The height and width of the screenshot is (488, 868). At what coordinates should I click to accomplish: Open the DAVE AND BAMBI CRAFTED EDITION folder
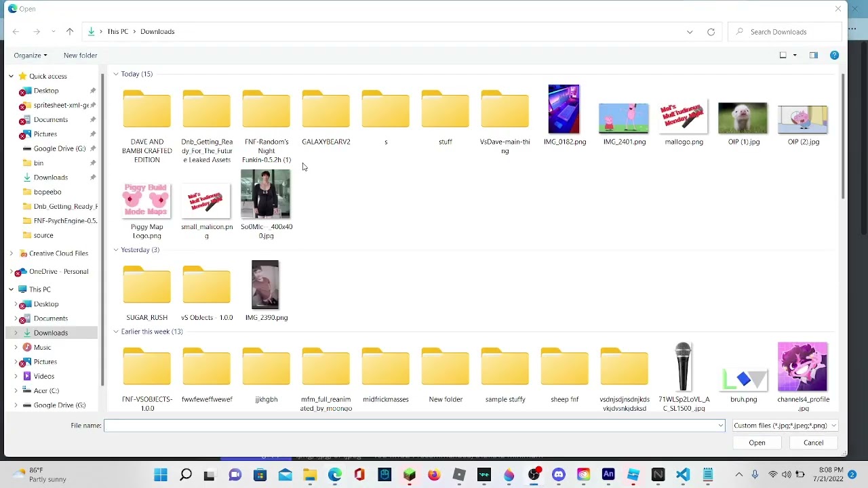point(146,127)
